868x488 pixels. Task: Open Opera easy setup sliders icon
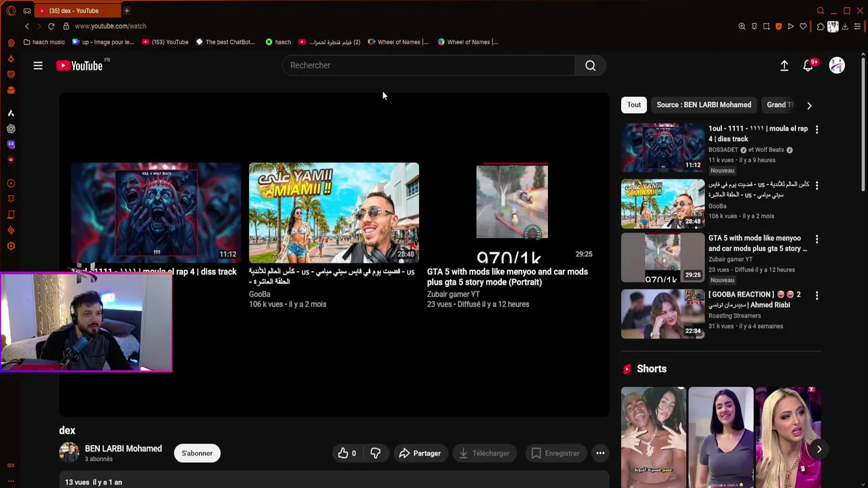pyautogui.click(x=857, y=26)
